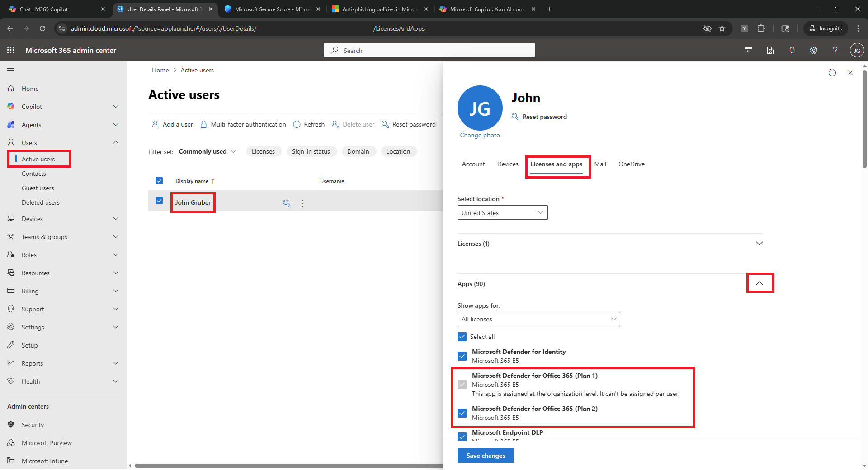Click the Change photo link
Image resolution: width=868 pixels, height=470 pixels.
click(480, 135)
